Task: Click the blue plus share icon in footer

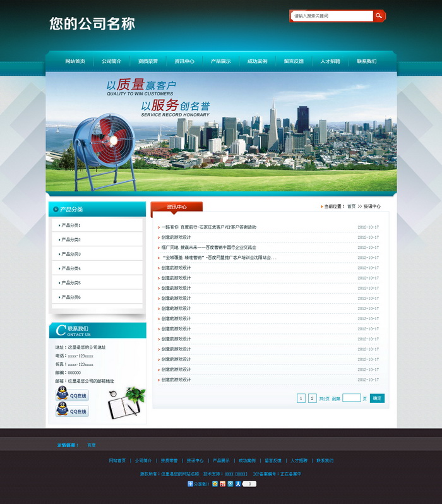Action: click(x=190, y=484)
